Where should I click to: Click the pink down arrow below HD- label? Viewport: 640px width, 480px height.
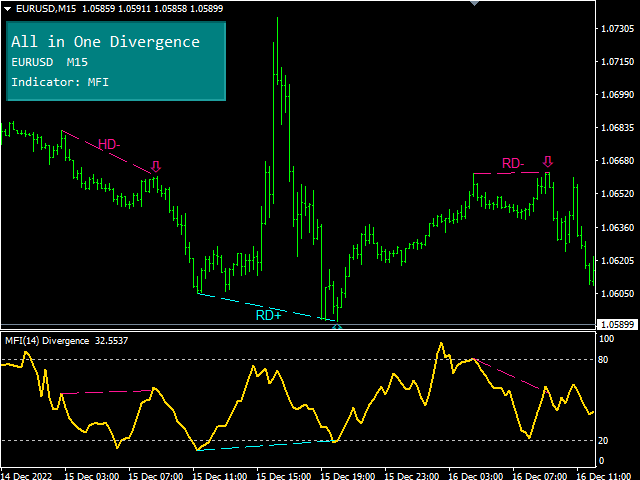[x=156, y=167]
